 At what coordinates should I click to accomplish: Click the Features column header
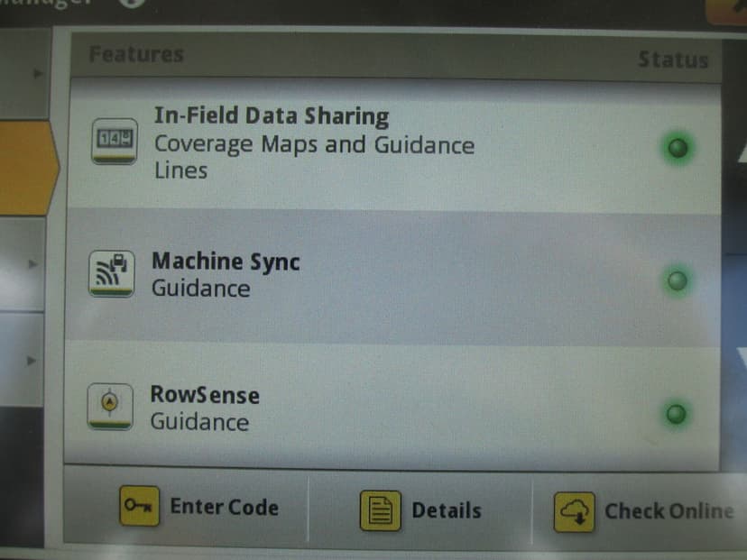[136, 54]
